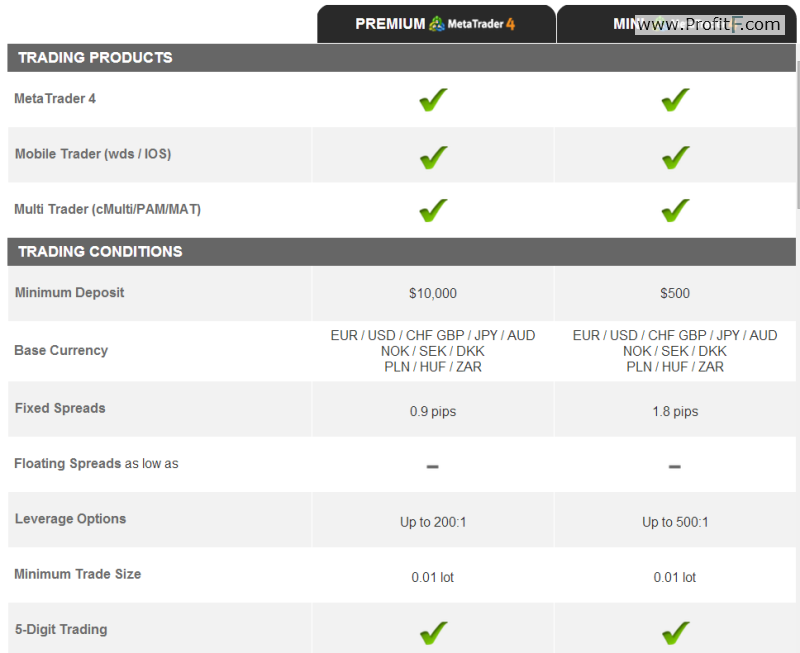Screen dimensions: 800x653
Task: Click the Base Currency row label
Action: (61, 350)
